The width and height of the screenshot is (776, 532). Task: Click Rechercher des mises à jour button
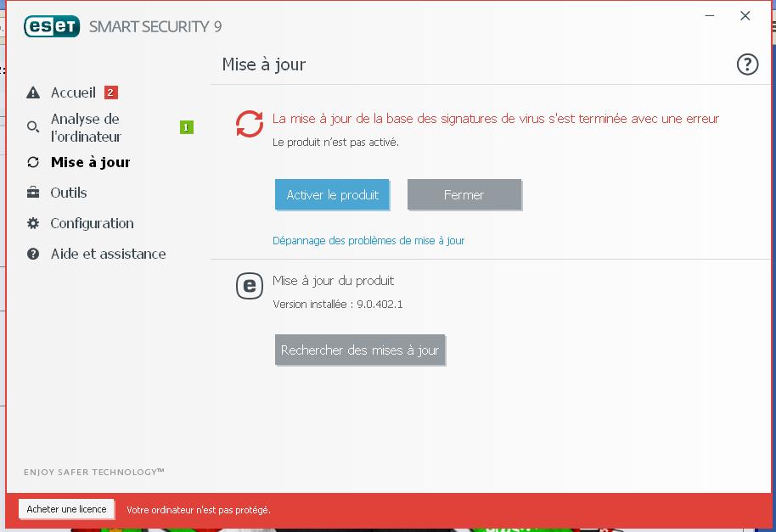(360, 350)
